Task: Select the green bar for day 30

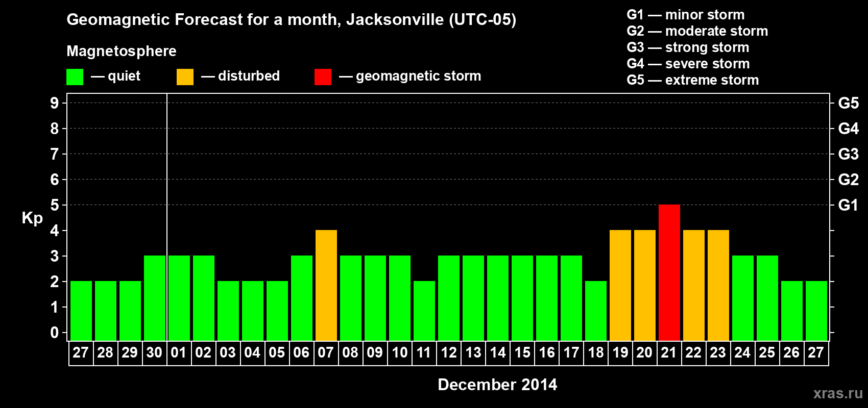Action: pyautogui.click(x=155, y=298)
